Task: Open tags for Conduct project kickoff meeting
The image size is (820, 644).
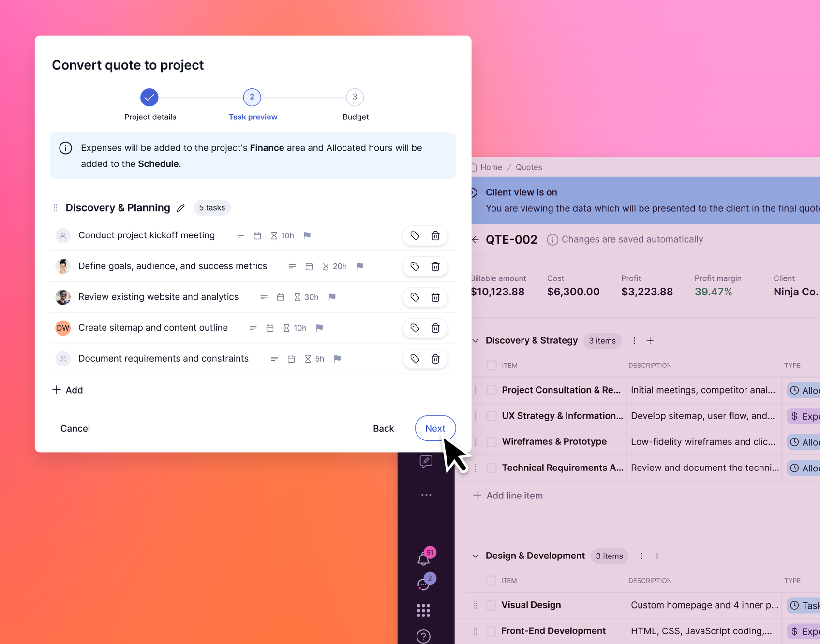Action: (415, 235)
